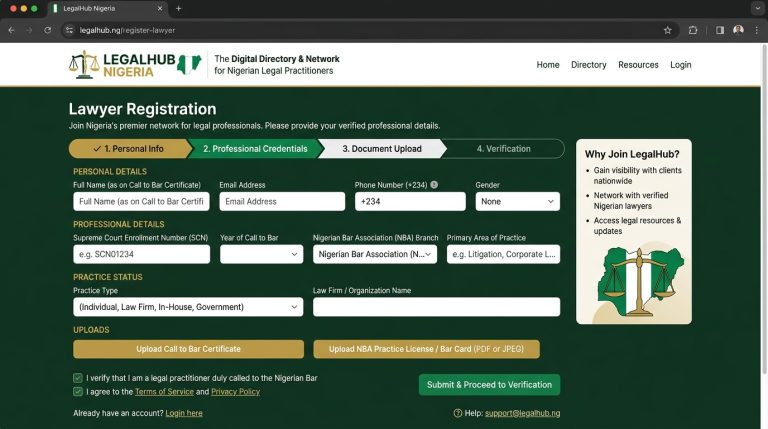Click the support@legalhub.ng email link
Image resolution: width=768 pixels, height=429 pixels.
(x=522, y=413)
